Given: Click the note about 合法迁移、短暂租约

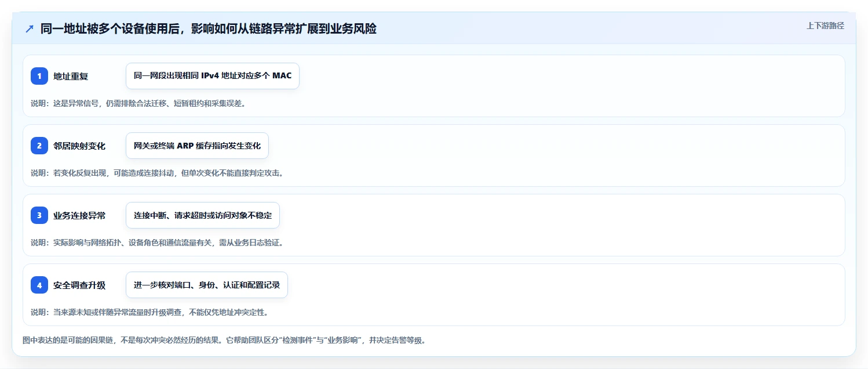Looking at the screenshot, I should point(138,104).
